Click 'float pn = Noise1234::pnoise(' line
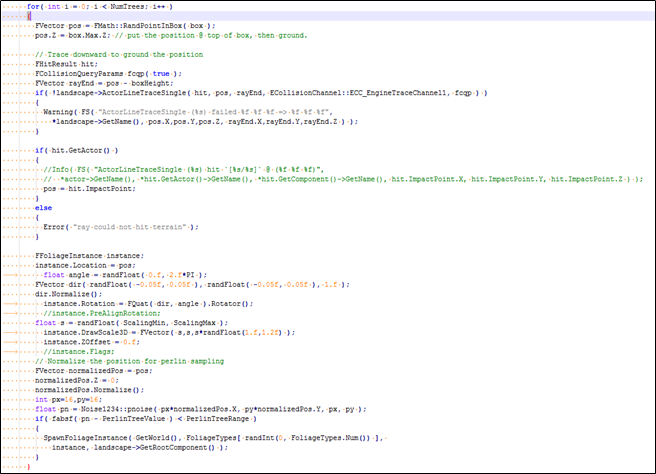Viewport: 656px width, 474px height. (x=200, y=410)
